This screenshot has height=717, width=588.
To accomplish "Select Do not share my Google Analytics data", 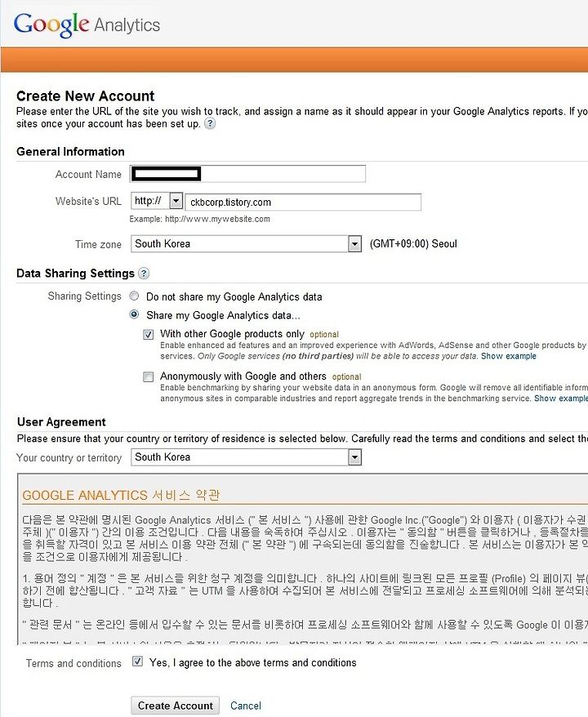I will pos(134,296).
